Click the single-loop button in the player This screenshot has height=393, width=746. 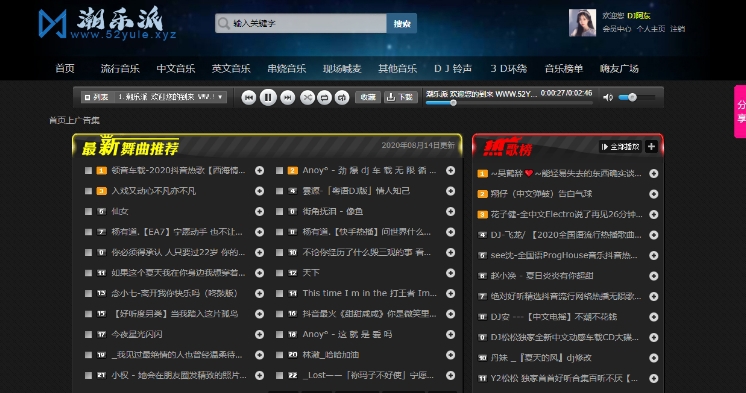coord(342,98)
